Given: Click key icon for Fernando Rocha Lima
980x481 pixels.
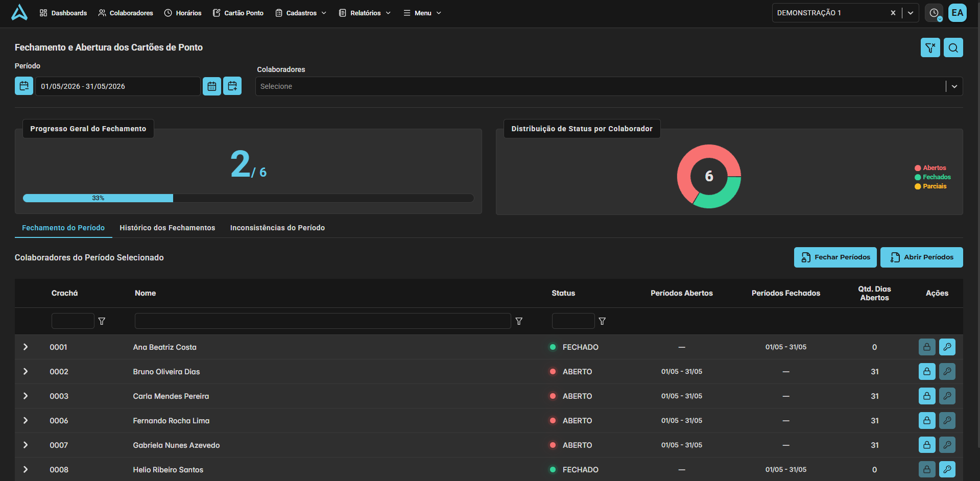Looking at the screenshot, I should tap(947, 420).
